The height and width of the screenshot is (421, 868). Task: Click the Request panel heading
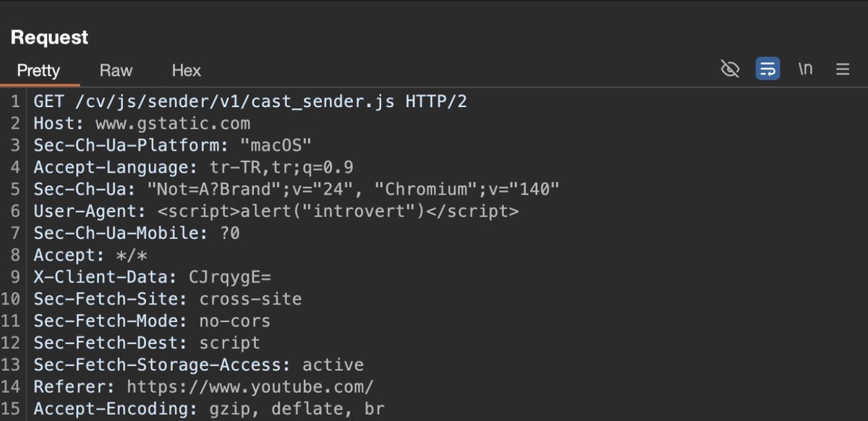pos(49,38)
